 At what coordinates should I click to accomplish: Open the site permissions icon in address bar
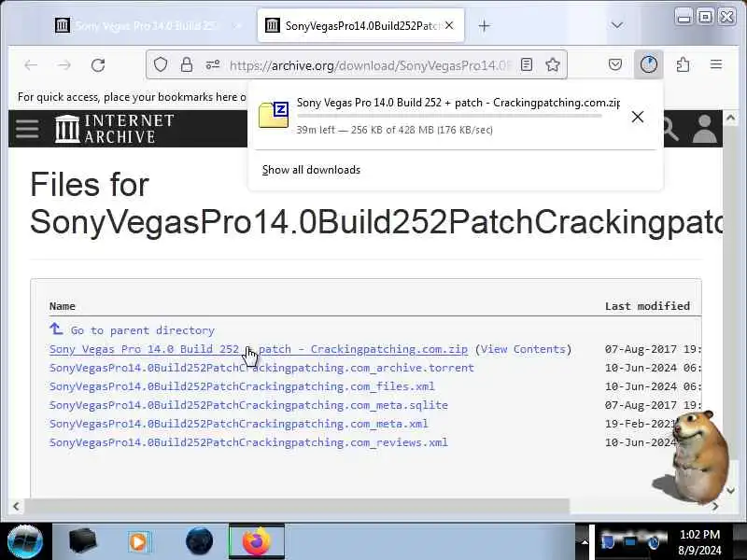[x=213, y=64]
